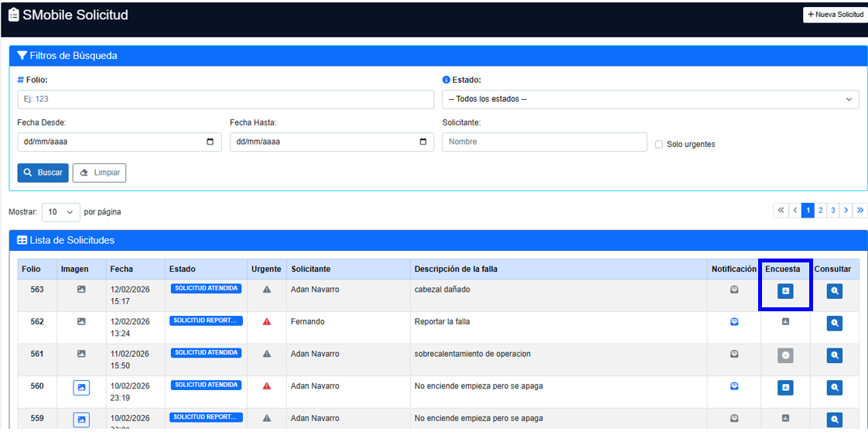Open survey button for folio 563

pyautogui.click(x=785, y=291)
